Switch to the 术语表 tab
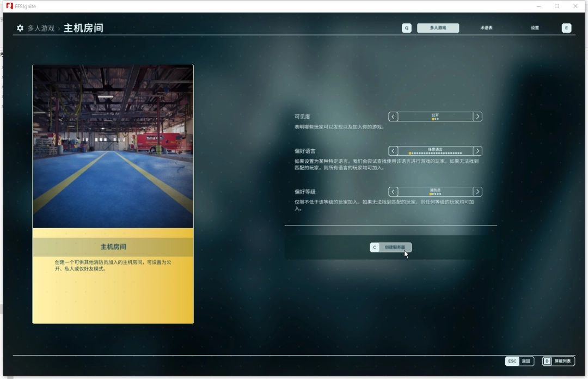This screenshot has height=379, width=588. tap(486, 28)
